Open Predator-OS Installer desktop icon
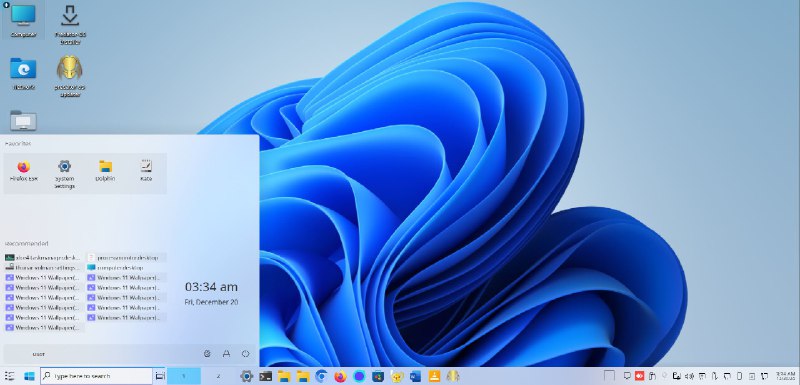800x385 pixels. coord(70,23)
